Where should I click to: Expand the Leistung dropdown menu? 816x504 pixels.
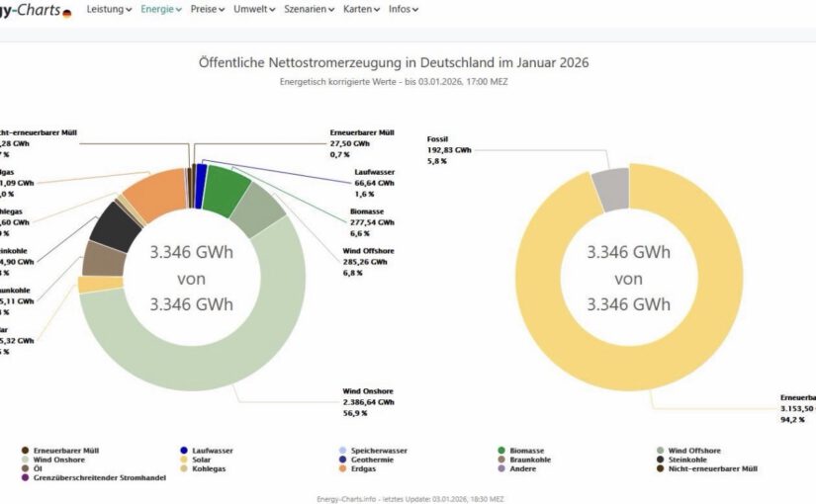click(109, 9)
